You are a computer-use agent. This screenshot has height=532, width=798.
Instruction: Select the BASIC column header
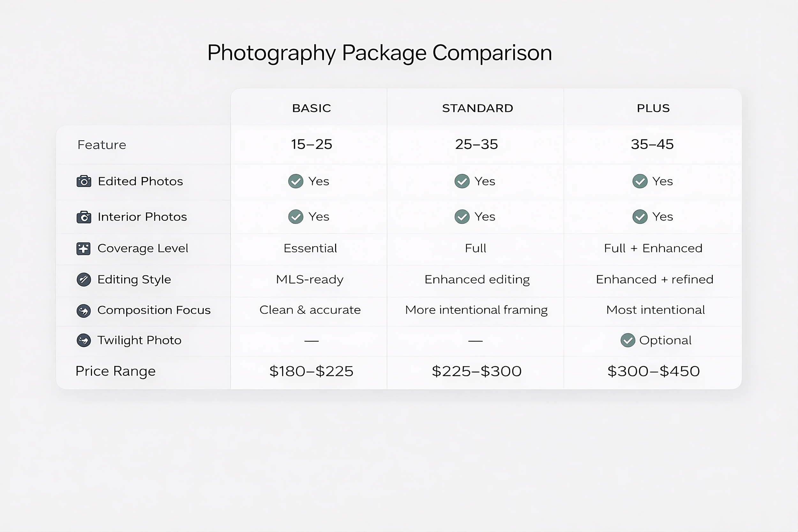[x=312, y=108]
